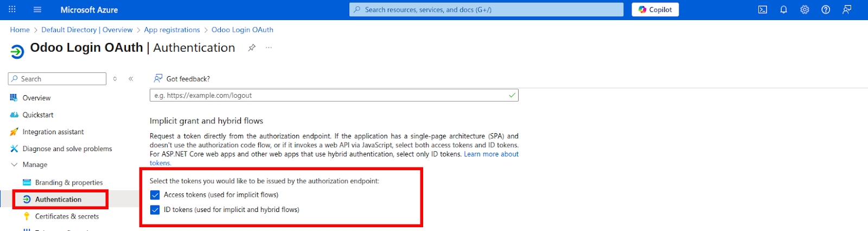Focus the logout URL field
The width and height of the screenshot is (868, 231).
(x=334, y=95)
